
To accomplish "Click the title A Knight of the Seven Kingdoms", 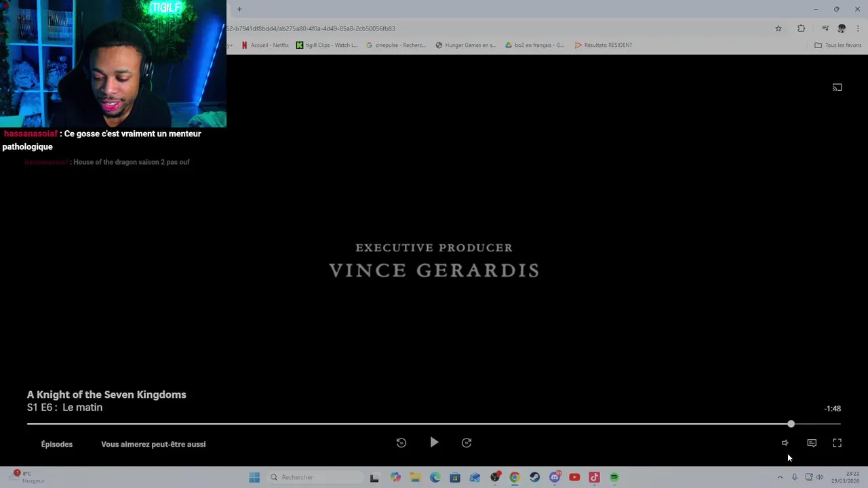I will click(106, 394).
